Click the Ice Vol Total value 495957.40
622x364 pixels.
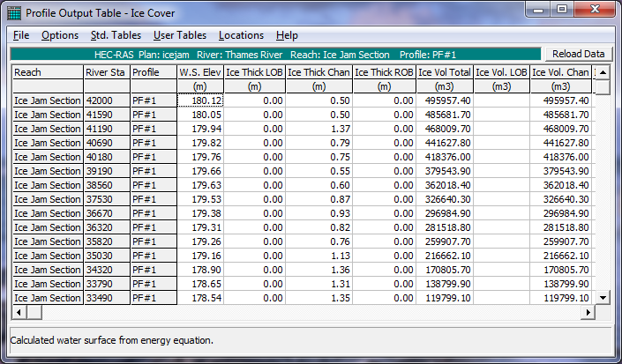446,100
